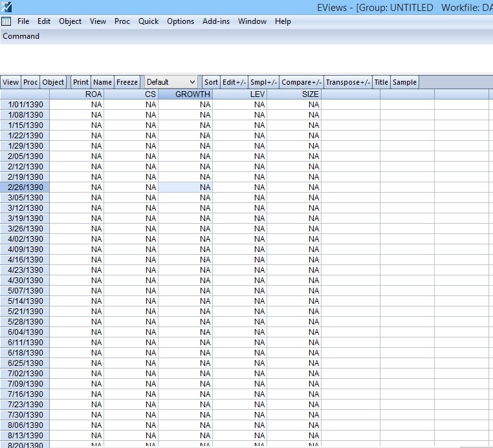
Task: Click the Print button
Action: click(x=81, y=82)
